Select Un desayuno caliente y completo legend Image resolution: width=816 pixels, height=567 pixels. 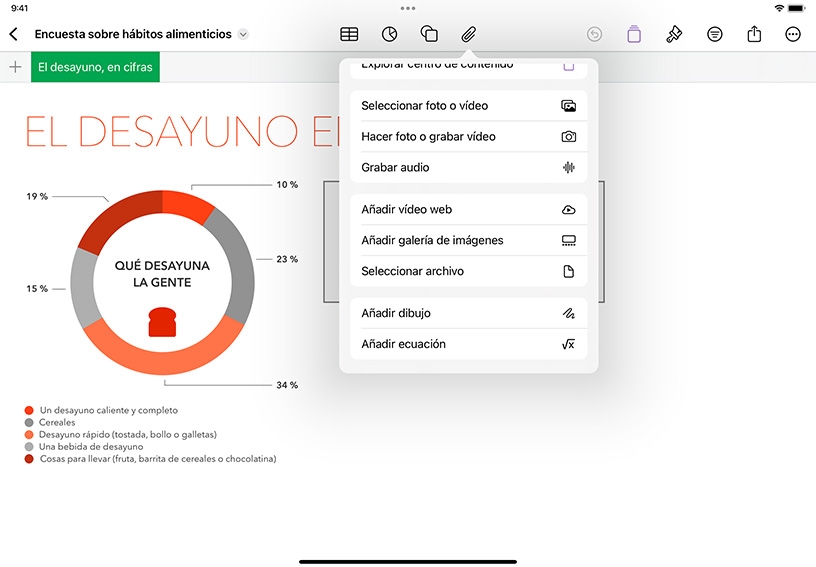coord(101,410)
